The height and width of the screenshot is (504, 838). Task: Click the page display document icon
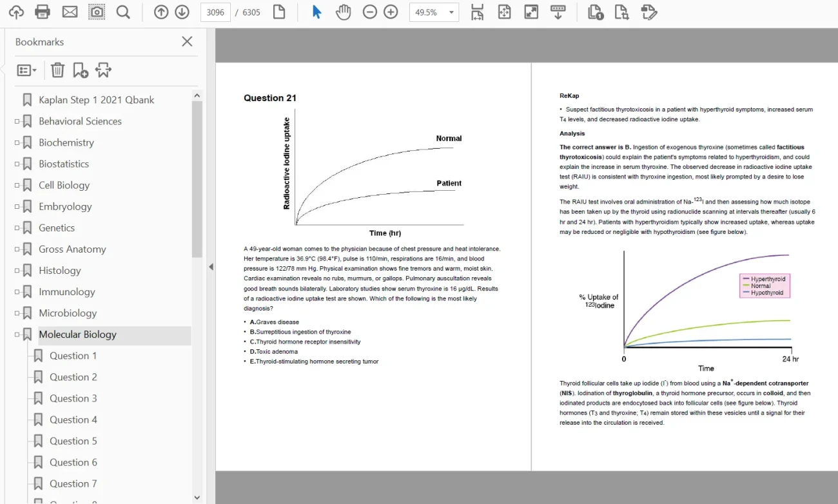point(279,12)
